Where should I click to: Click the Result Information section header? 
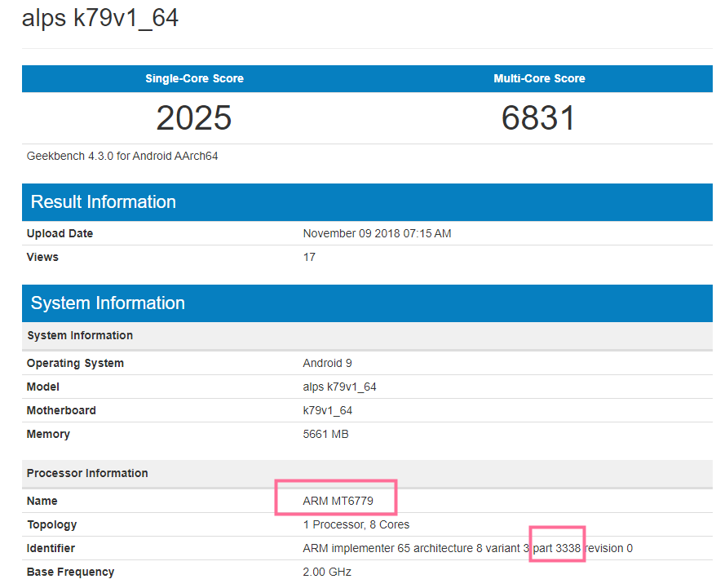[104, 202]
